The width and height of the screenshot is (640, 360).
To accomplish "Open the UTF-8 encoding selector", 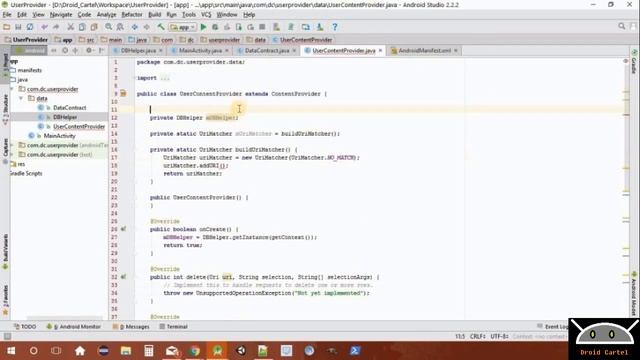I will point(499,336).
